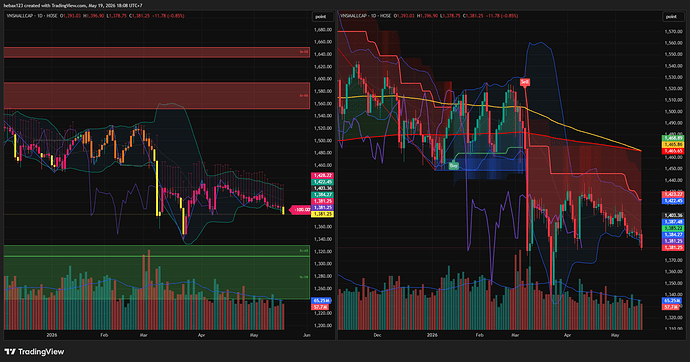The height and width of the screenshot is (362, 690).
Task: Click the 1,450.00 price axis tick
Action: [x=673, y=169]
